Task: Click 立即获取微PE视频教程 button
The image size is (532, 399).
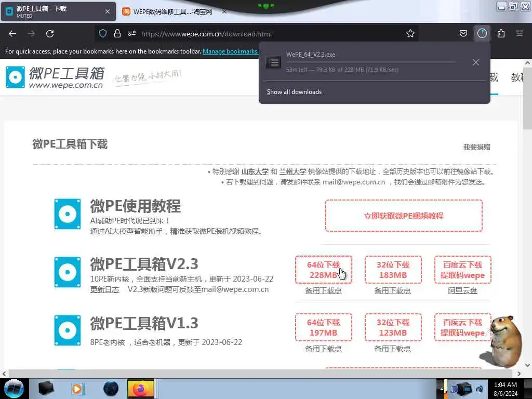Action: tap(404, 216)
